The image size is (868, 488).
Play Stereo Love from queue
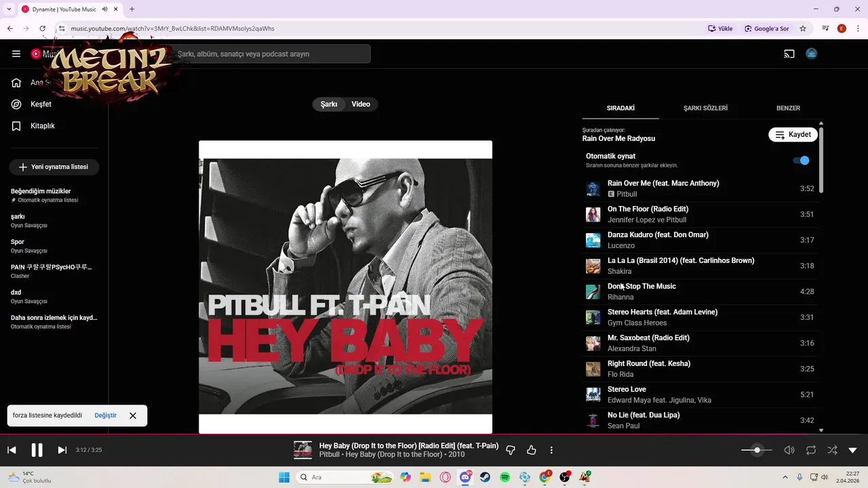pos(700,394)
